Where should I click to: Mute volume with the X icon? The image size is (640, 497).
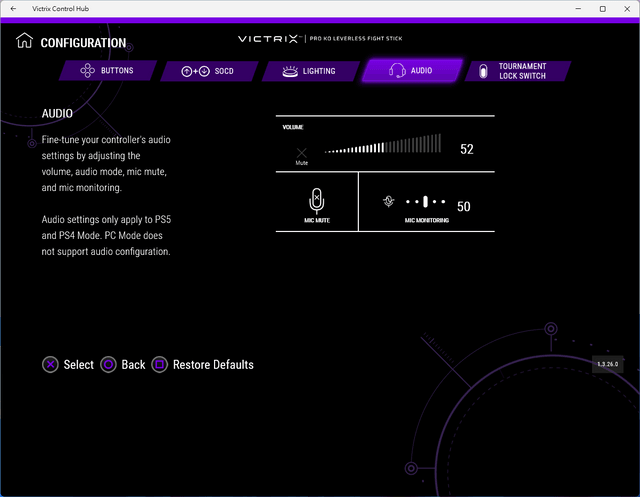click(x=302, y=153)
